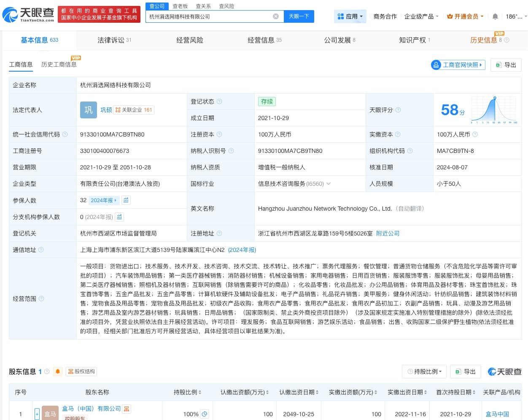Open the TianYanCha logo home link

[28, 14]
